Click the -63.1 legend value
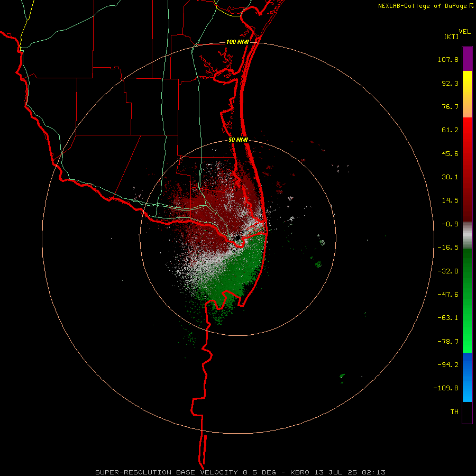 click(448, 318)
